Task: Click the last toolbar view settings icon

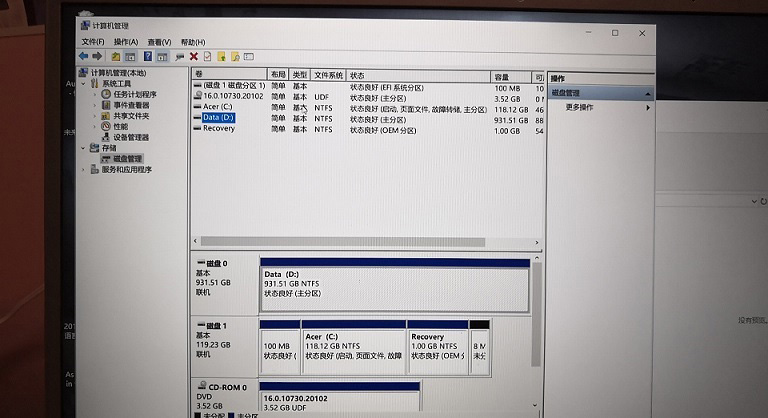Action: coord(249,57)
